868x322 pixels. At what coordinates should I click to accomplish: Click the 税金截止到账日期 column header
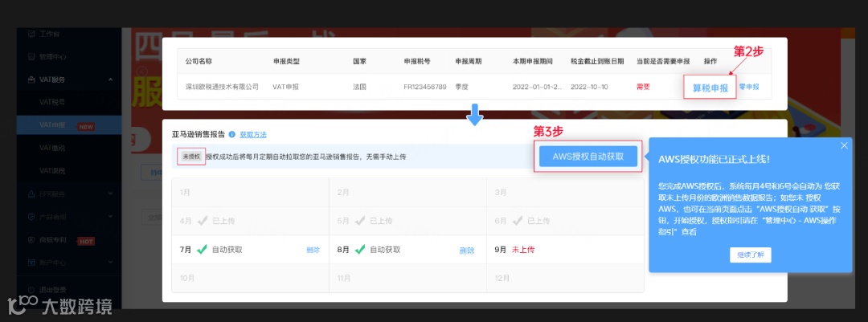597,61
